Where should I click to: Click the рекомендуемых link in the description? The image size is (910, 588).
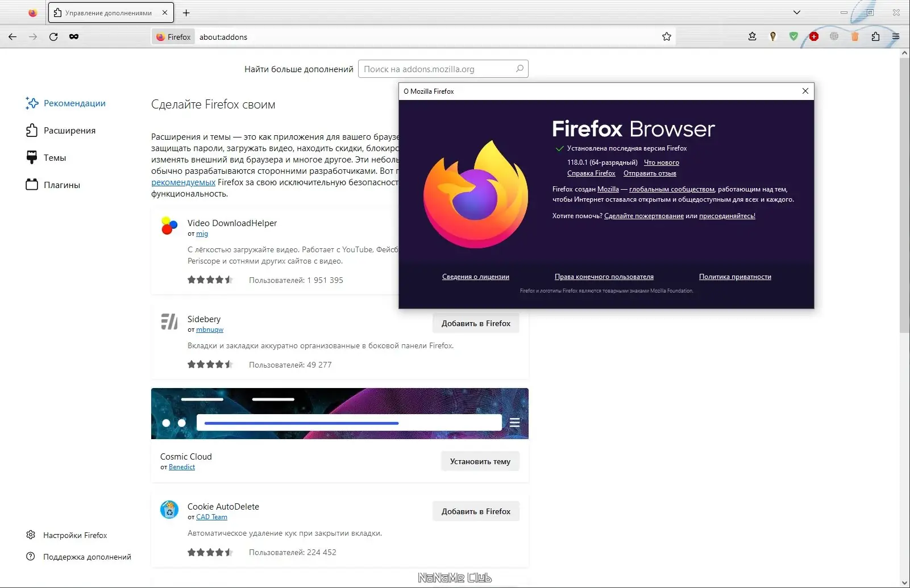coord(183,182)
